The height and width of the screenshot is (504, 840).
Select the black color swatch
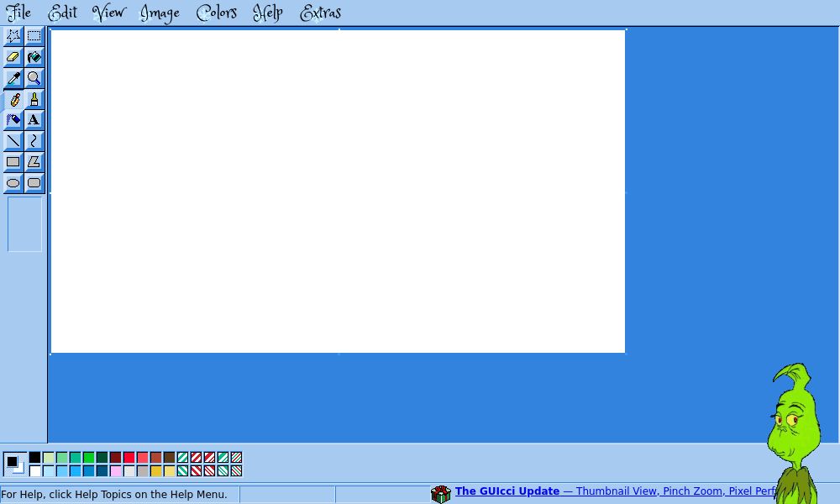pos(34,456)
